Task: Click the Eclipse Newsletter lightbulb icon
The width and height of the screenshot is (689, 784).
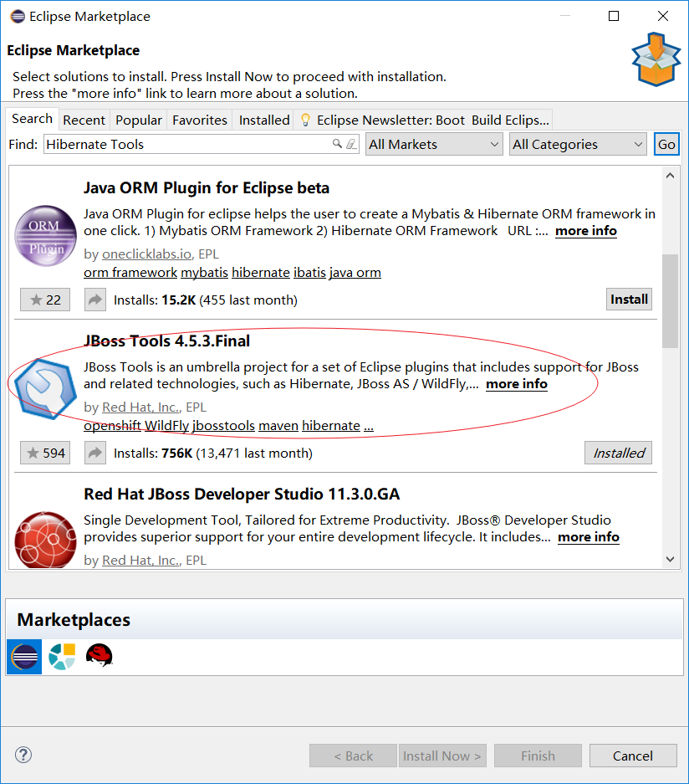Action: pos(305,120)
